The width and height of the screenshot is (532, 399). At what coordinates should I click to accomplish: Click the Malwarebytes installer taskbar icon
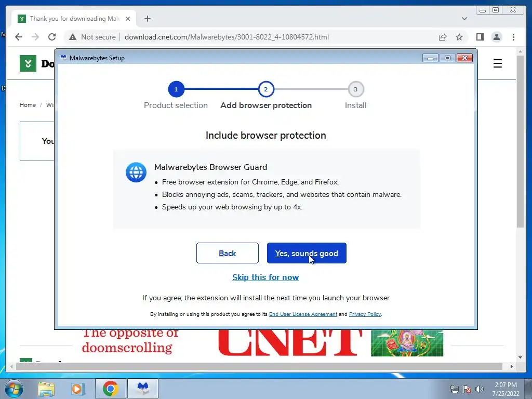[143, 389]
